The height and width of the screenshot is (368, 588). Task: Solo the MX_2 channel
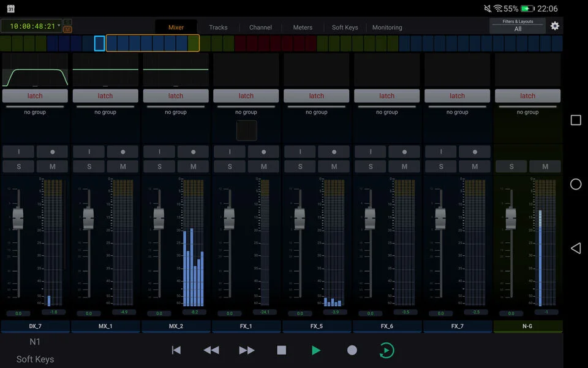pyautogui.click(x=159, y=166)
